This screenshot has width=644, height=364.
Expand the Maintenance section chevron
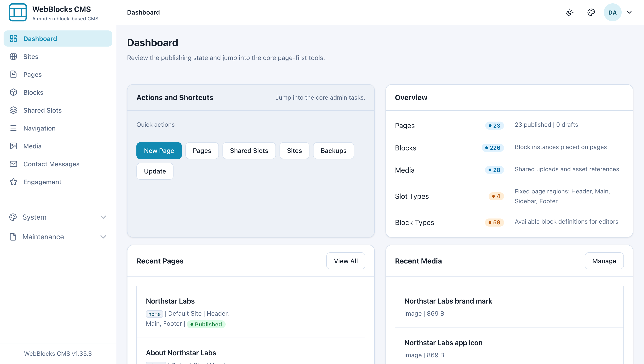click(x=103, y=237)
